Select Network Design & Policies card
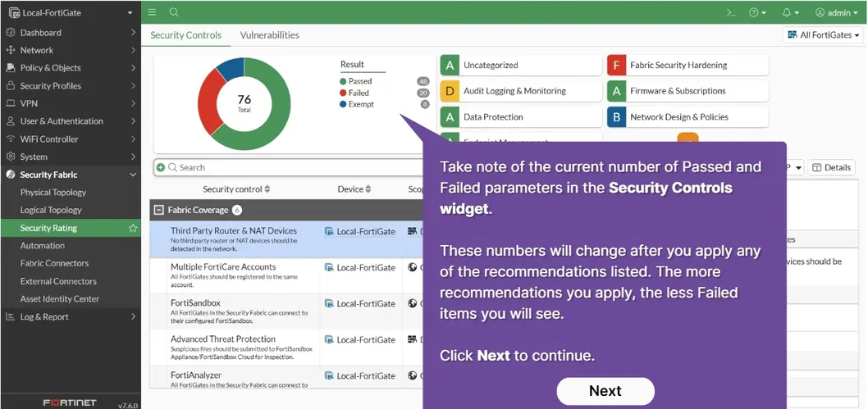This screenshot has height=409, width=868. [x=688, y=117]
